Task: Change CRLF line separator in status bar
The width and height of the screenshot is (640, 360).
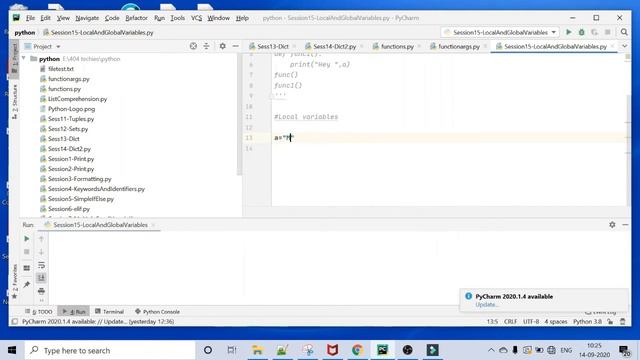Action: click(x=510, y=322)
